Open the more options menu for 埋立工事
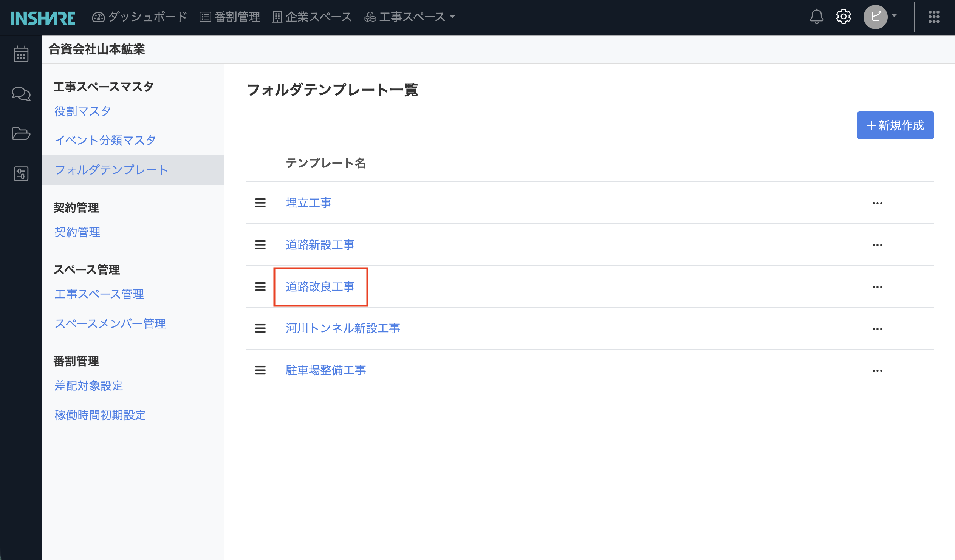 [877, 203]
